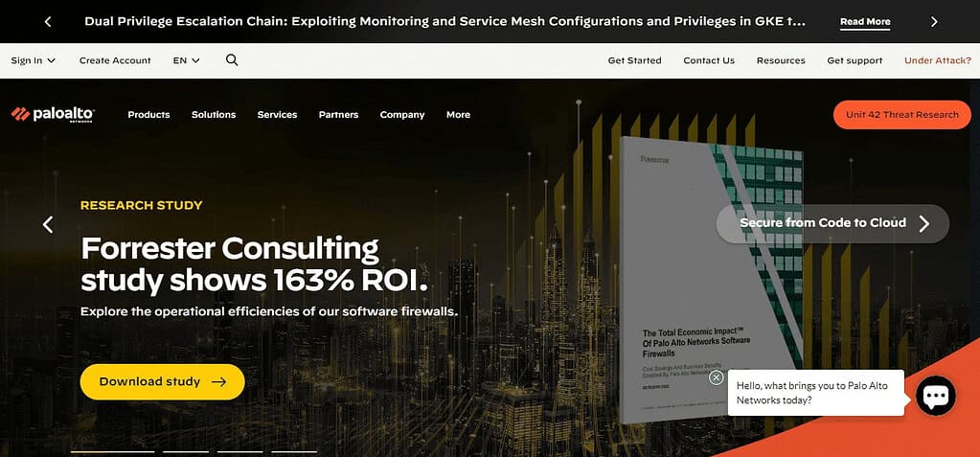
Task: Open Create Account link
Action: [x=115, y=60]
